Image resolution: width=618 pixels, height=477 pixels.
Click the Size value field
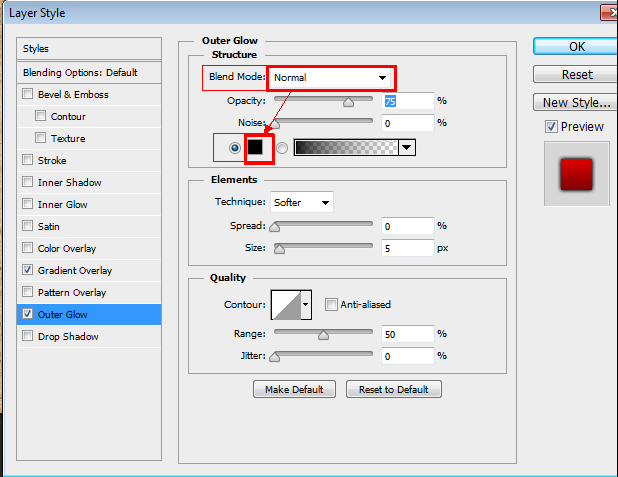[x=408, y=248]
